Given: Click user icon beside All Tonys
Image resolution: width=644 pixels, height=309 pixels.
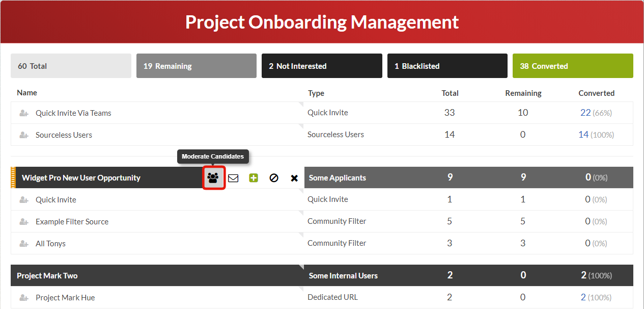Looking at the screenshot, I should pyautogui.click(x=24, y=244).
